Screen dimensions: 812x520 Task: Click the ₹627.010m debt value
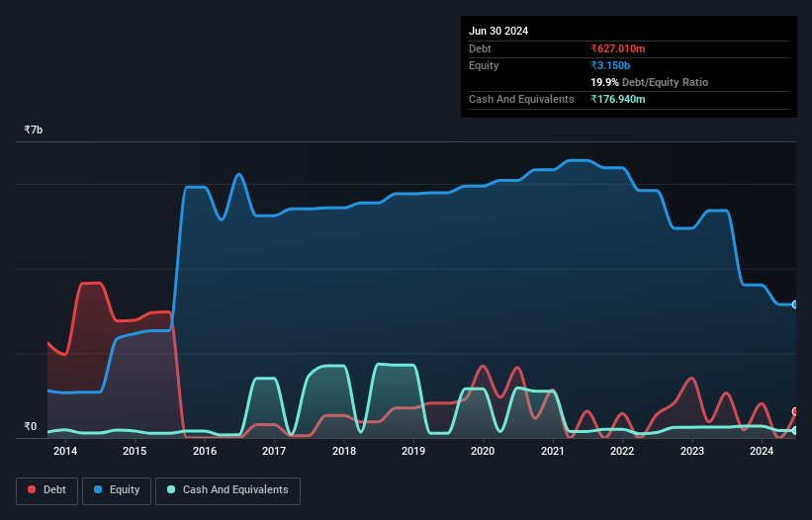pyautogui.click(x=618, y=48)
